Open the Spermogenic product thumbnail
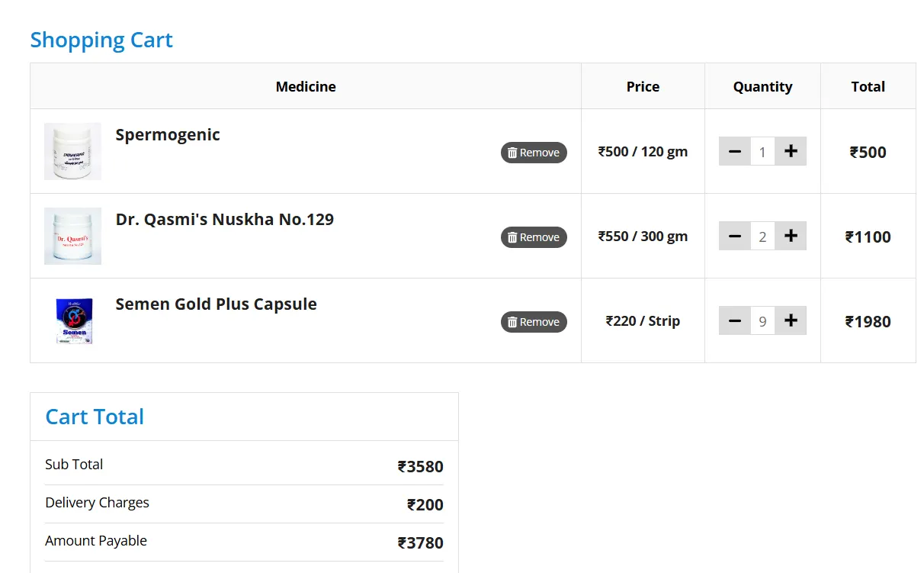This screenshot has height=573, width=924. click(72, 152)
